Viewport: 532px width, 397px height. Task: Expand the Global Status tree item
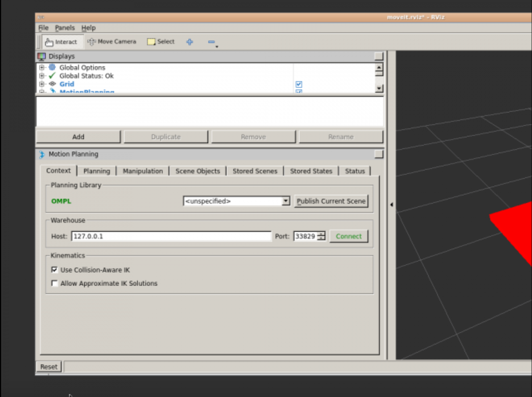[42, 76]
